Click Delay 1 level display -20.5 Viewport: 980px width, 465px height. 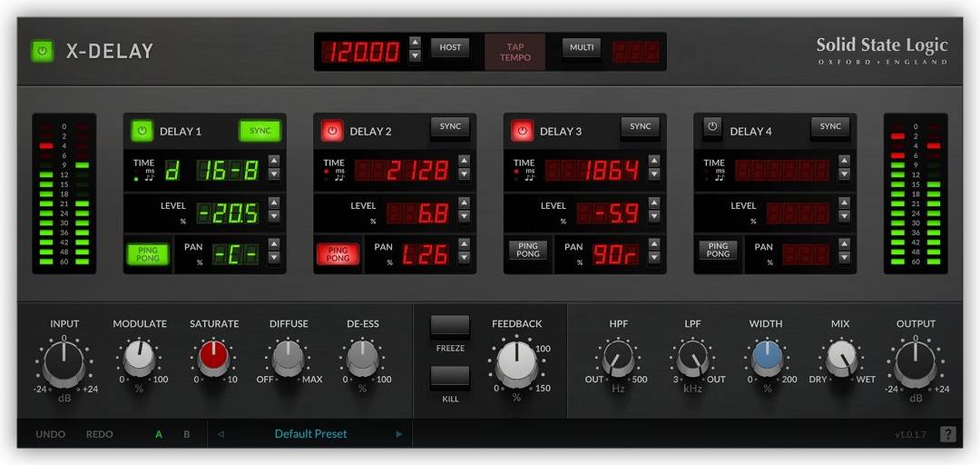[x=228, y=214]
